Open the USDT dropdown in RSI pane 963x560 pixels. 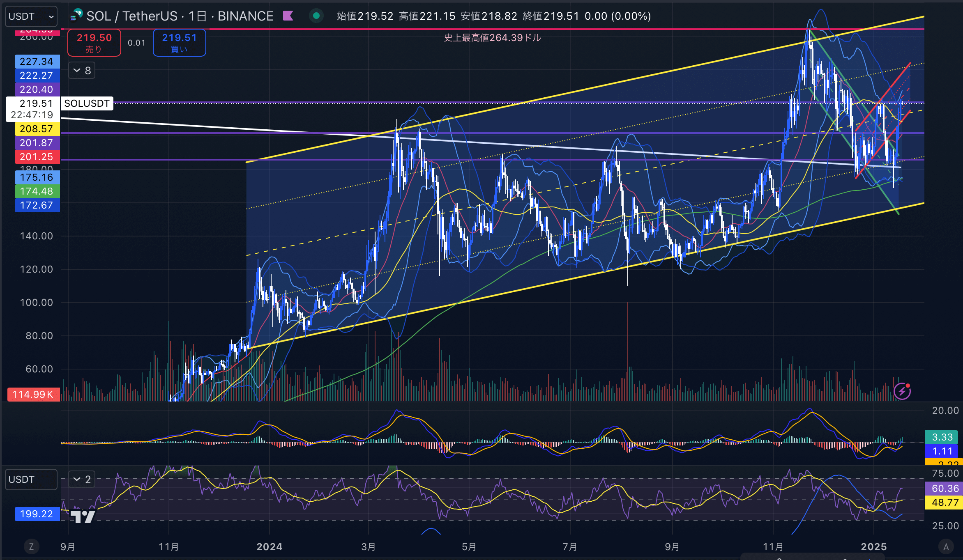(31, 480)
